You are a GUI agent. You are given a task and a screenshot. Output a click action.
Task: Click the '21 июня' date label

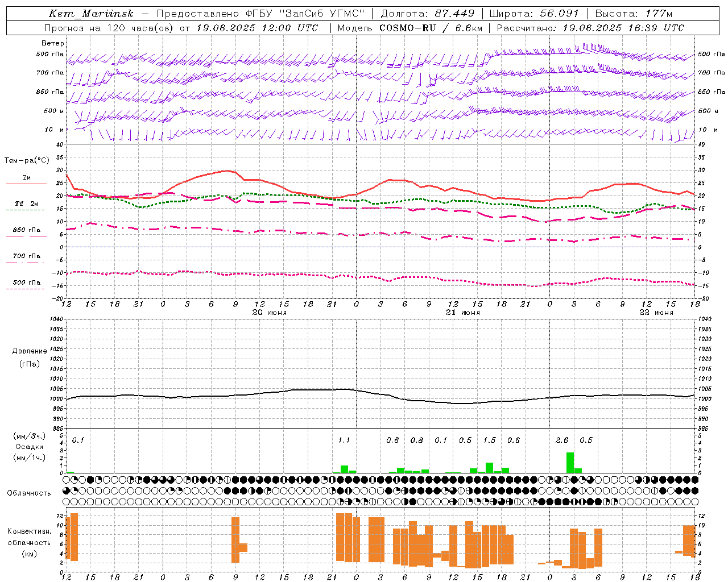pos(462,313)
